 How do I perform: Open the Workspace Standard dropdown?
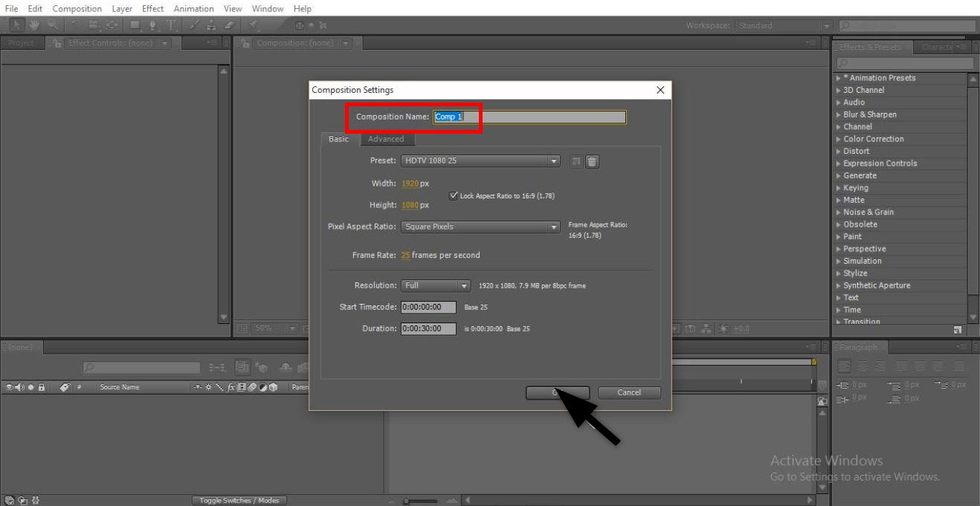point(783,25)
